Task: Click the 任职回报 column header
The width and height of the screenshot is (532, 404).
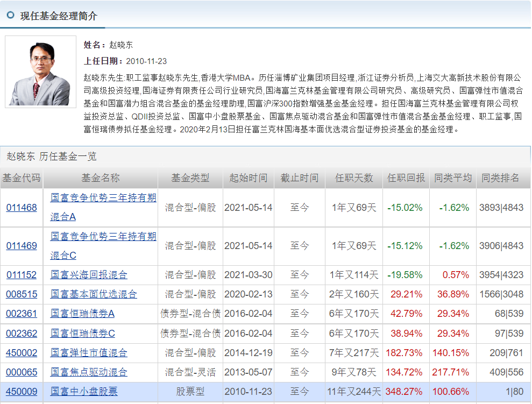Action: tap(407, 178)
